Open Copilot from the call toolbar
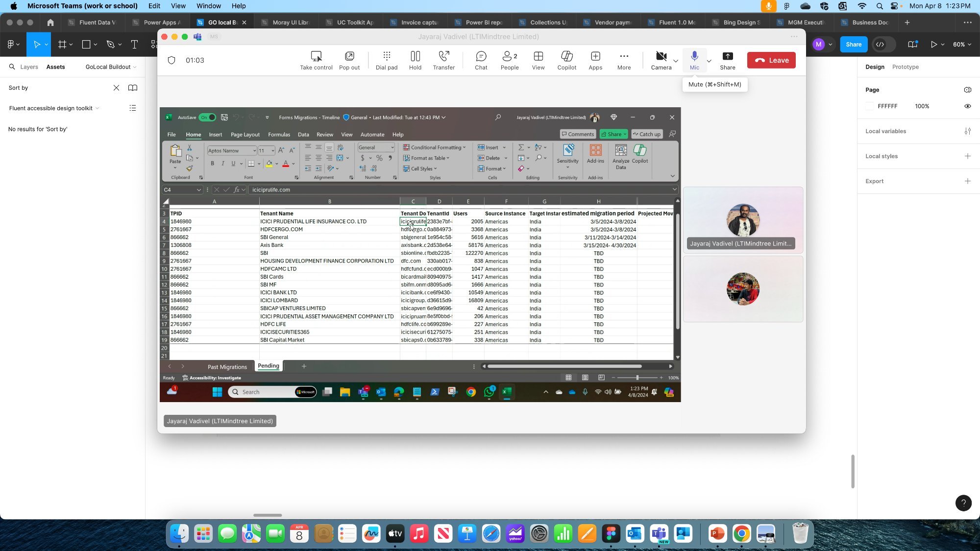The height and width of the screenshot is (551, 980). point(566,60)
